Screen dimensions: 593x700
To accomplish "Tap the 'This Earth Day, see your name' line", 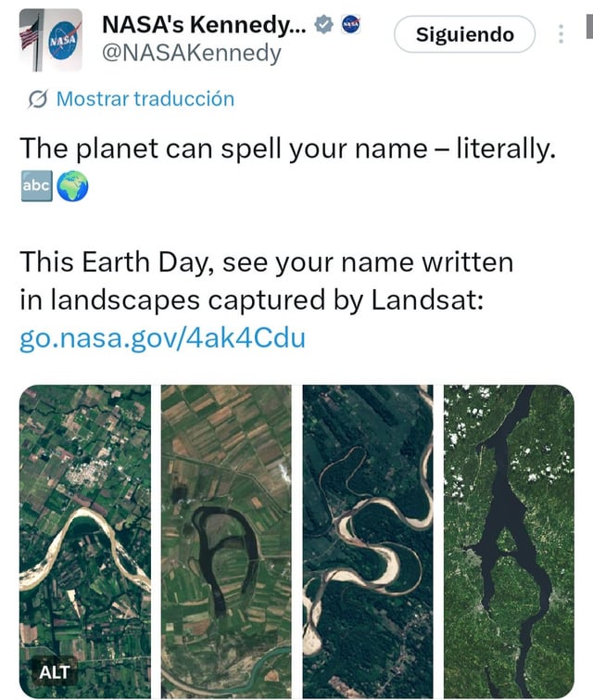I will coord(266,262).
